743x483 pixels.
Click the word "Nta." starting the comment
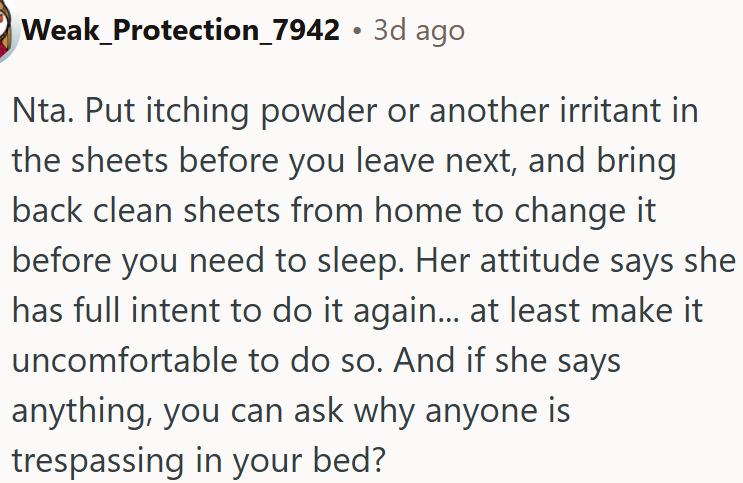[x=43, y=110]
